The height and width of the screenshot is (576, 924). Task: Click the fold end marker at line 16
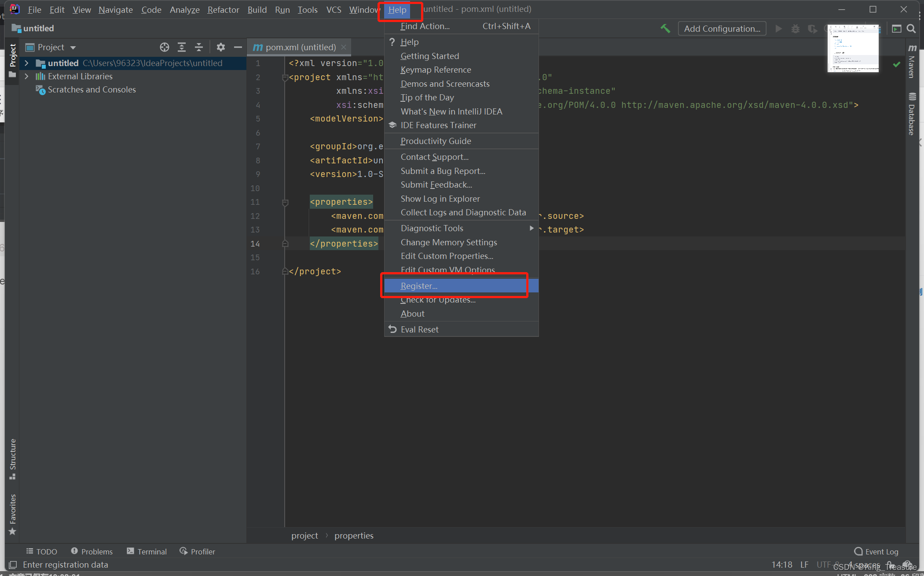pyautogui.click(x=285, y=271)
